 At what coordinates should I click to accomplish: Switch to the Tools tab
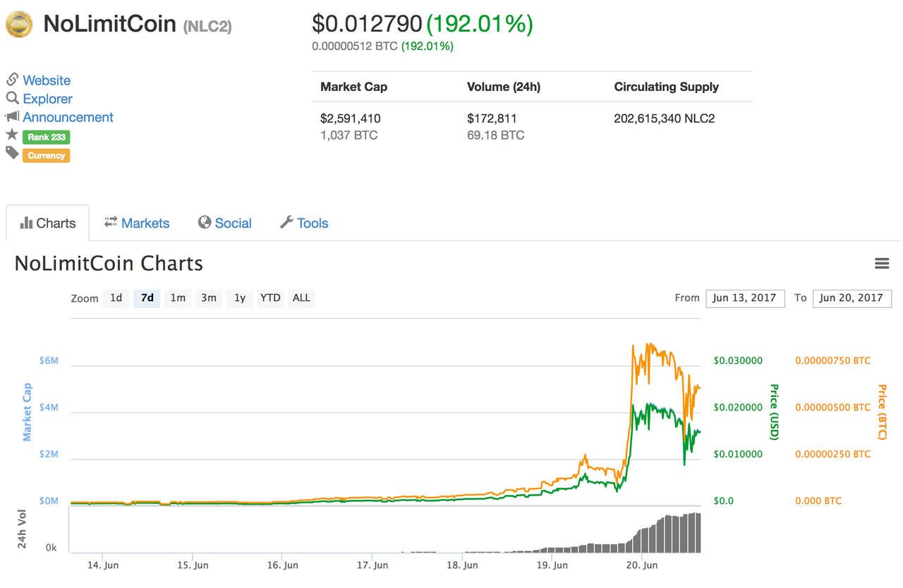click(304, 223)
